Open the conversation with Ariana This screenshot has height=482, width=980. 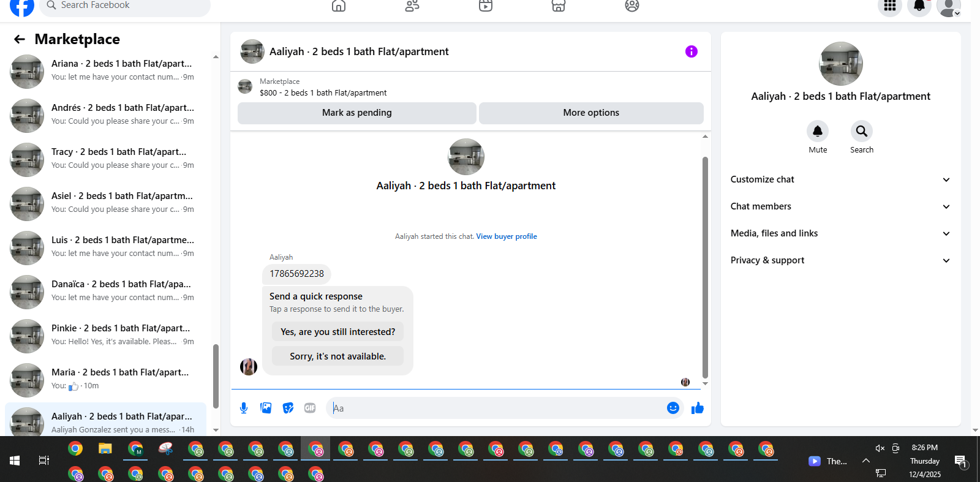105,71
